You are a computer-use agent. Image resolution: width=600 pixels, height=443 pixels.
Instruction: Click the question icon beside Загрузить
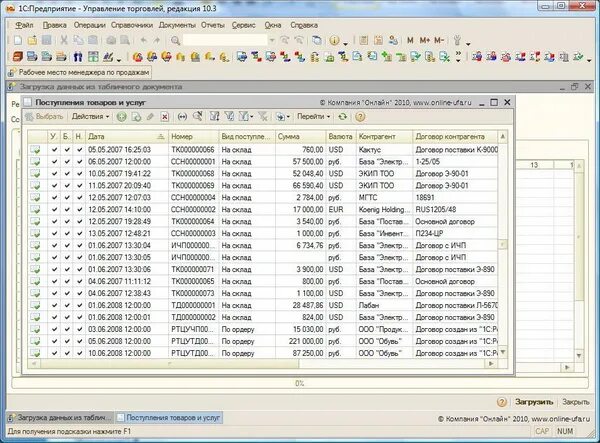click(502, 402)
